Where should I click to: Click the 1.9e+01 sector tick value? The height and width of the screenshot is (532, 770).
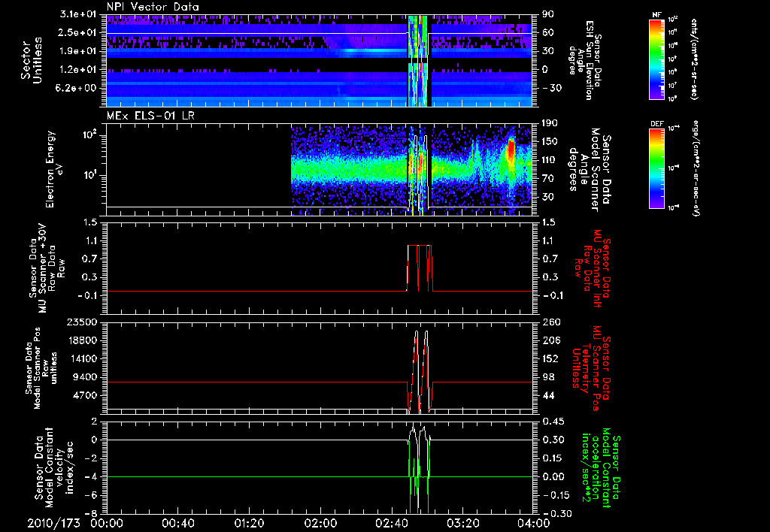(77, 51)
